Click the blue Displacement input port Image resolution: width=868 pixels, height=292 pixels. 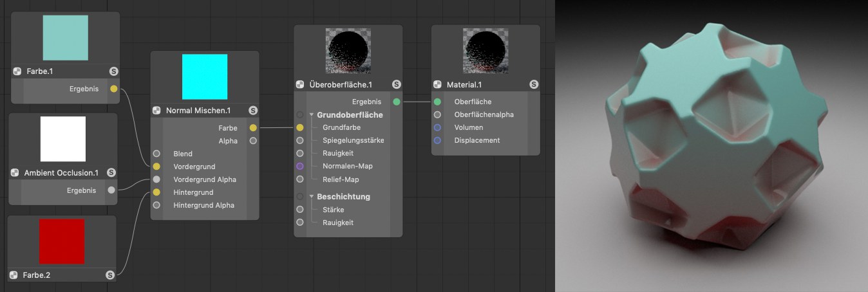(x=437, y=140)
